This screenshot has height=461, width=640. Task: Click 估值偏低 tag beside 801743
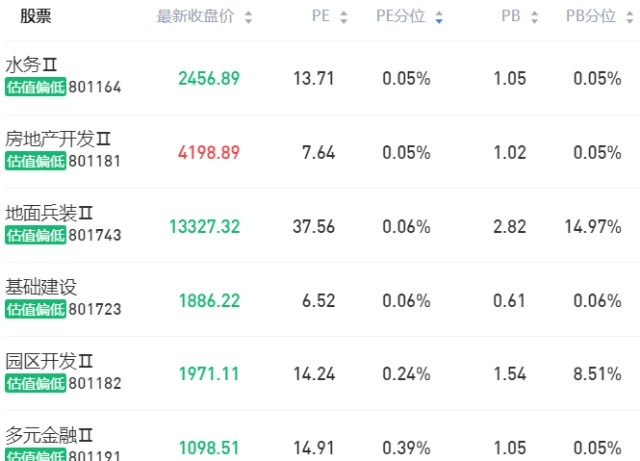36,235
